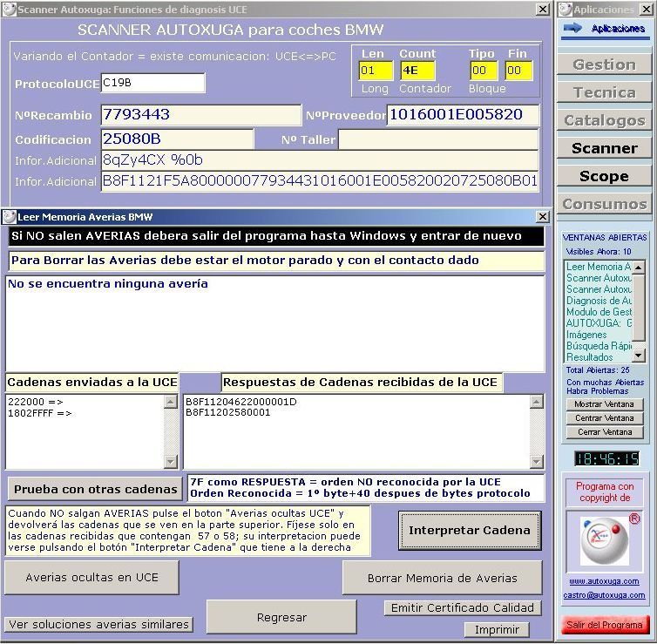Image resolution: width=657 pixels, height=644 pixels.
Task: Click Borrar Memoria de Averias button
Action: coord(442,579)
